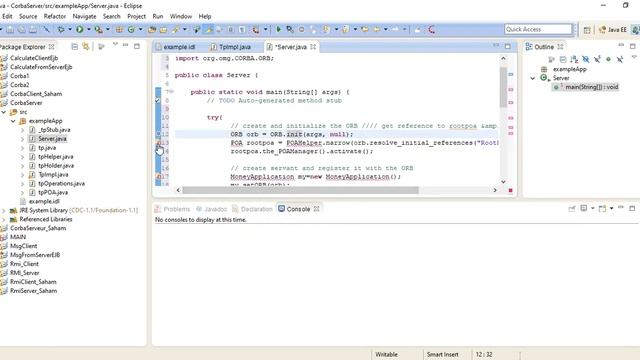640x360 pixels.
Task: Expand Referenced Libraries
Action: pyautogui.click(x=4, y=220)
